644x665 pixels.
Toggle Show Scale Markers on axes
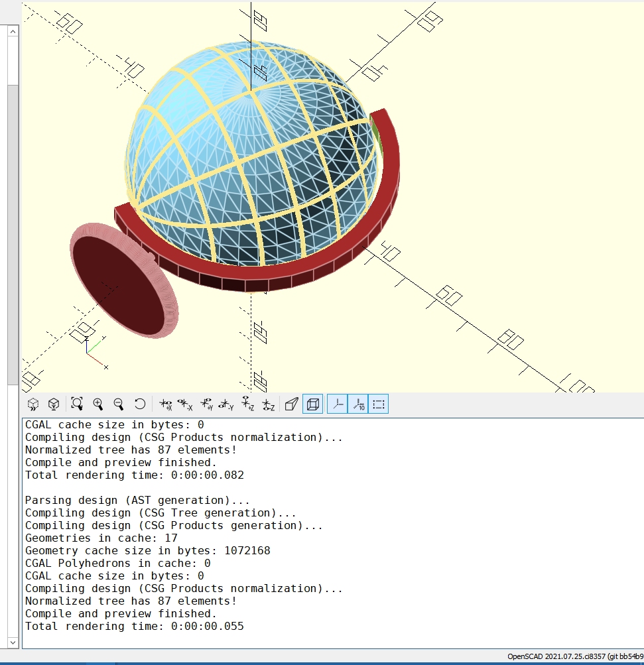357,404
